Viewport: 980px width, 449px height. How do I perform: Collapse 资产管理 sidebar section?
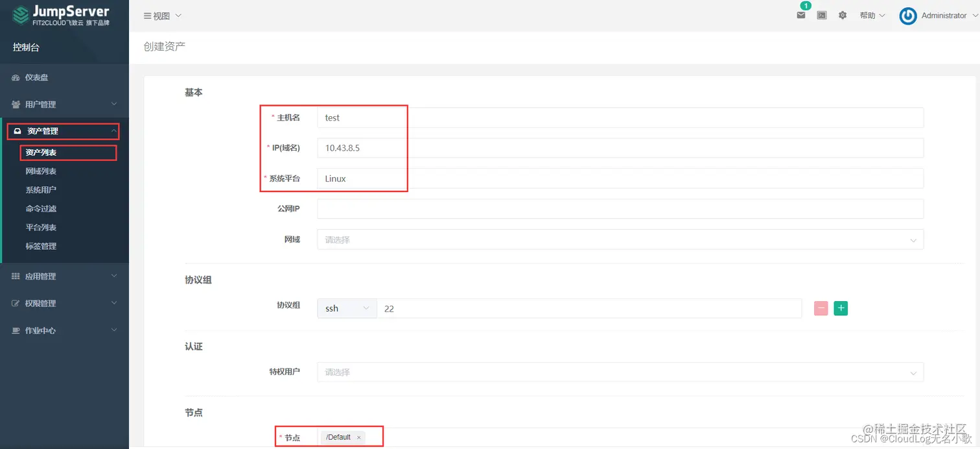click(63, 131)
